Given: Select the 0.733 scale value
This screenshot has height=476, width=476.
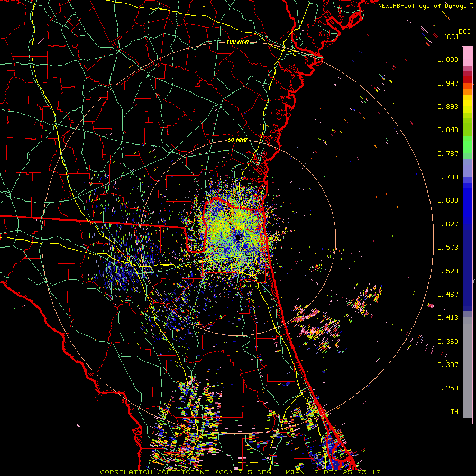Looking at the screenshot, I should [x=448, y=177].
